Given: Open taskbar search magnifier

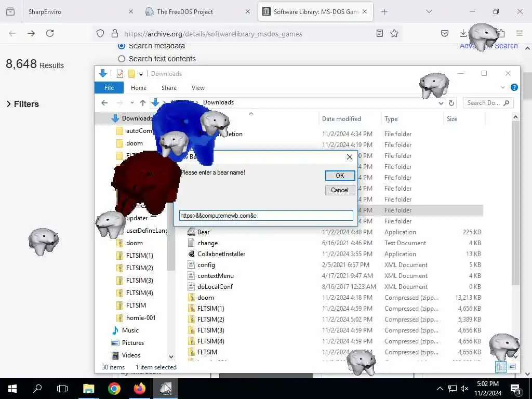Looking at the screenshot, I should click(x=37, y=389).
